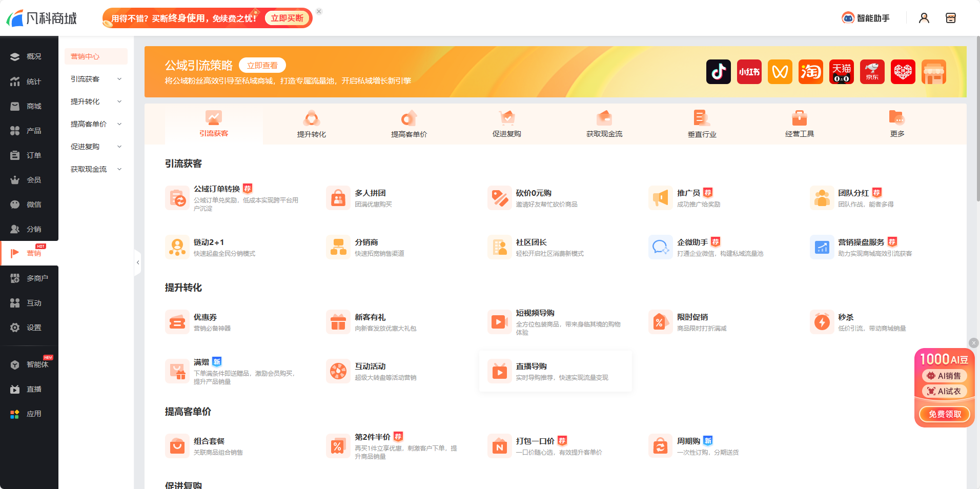The image size is (980, 489).
Task: Go to 概况 in main navigation
Action: pyautogui.click(x=29, y=56)
